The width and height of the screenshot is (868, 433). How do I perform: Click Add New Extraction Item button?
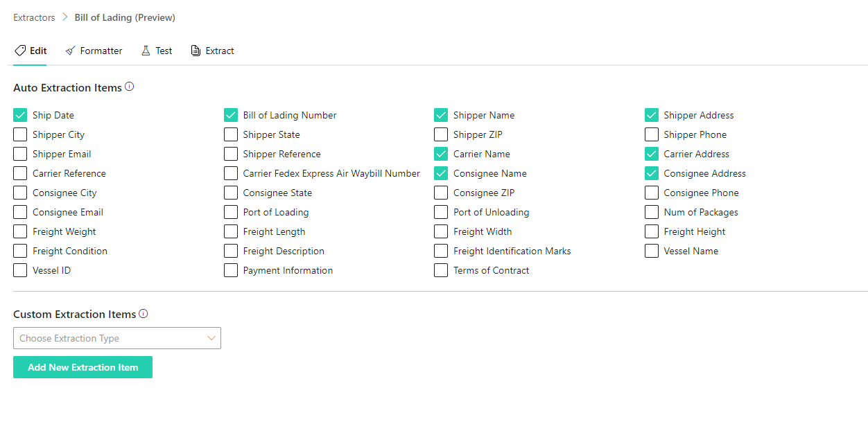pos(83,367)
